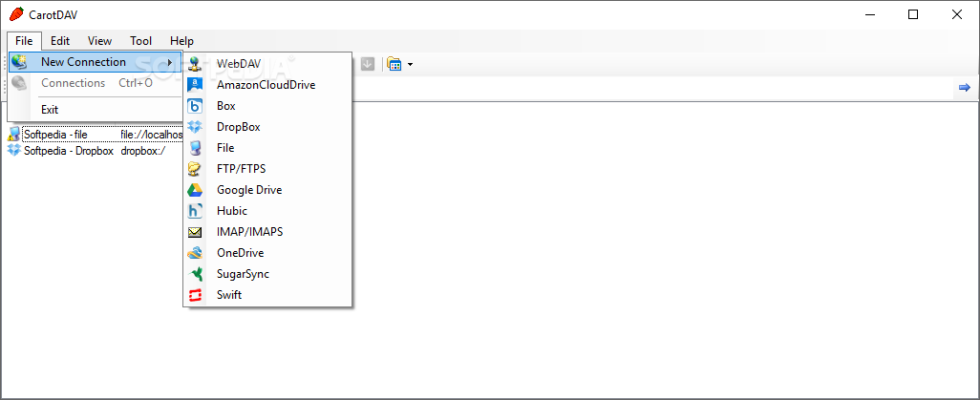Choose FTP/FTPS connection type

coord(267,169)
